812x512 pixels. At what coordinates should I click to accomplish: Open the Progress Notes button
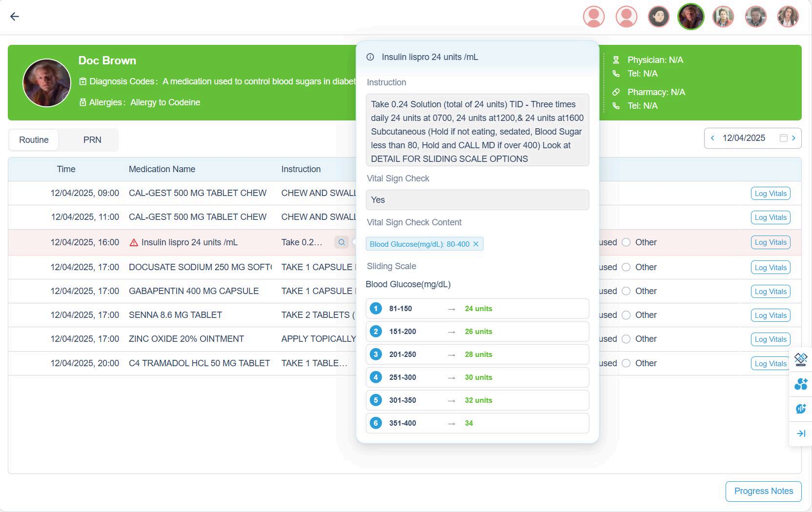(x=763, y=491)
